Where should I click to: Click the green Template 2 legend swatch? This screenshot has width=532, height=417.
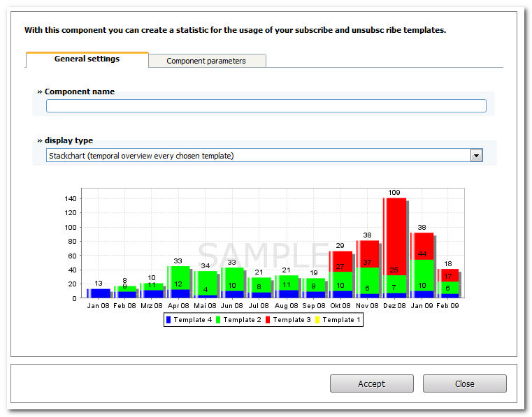pos(218,320)
